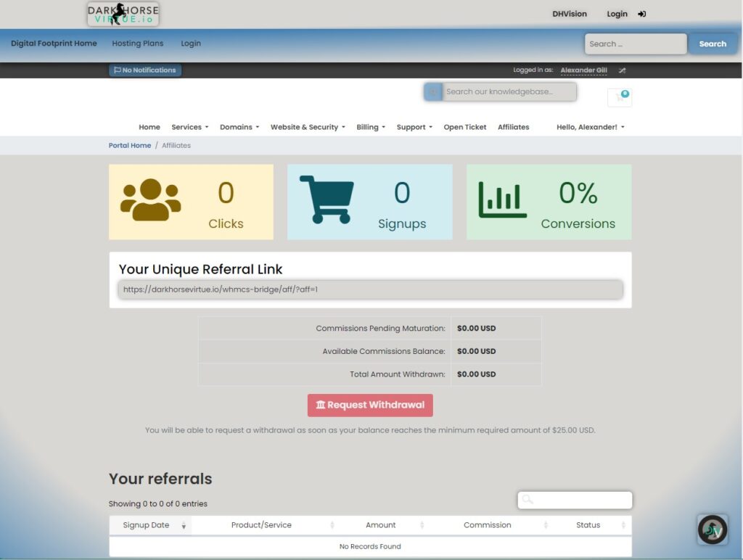Open the Affiliates menu item
The width and height of the screenshot is (743, 560).
(x=513, y=127)
